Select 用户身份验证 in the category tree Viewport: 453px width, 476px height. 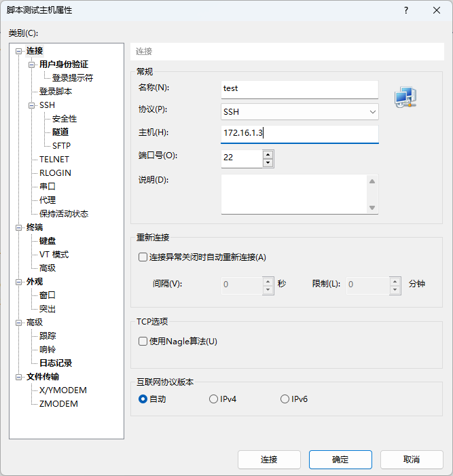[64, 65]
